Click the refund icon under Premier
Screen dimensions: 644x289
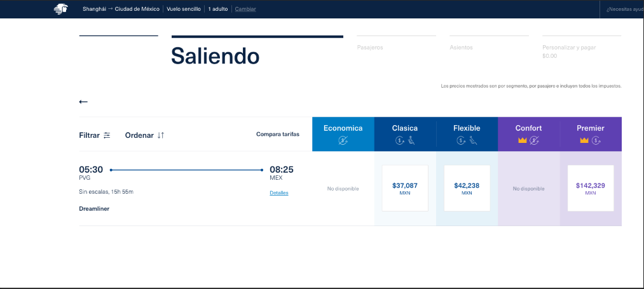[x=596, y=140]
